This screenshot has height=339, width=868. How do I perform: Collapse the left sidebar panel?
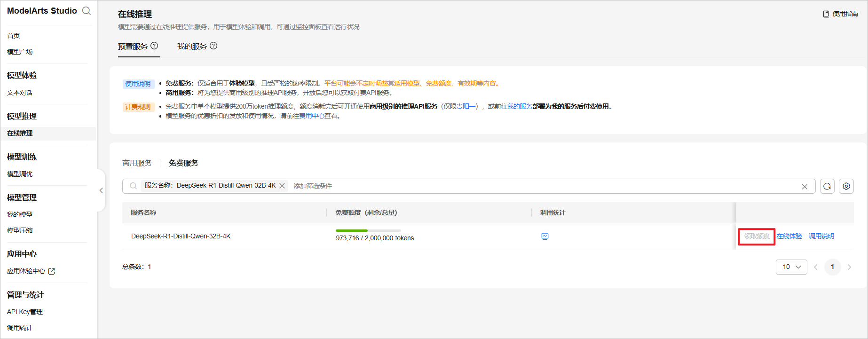point(101,190)
